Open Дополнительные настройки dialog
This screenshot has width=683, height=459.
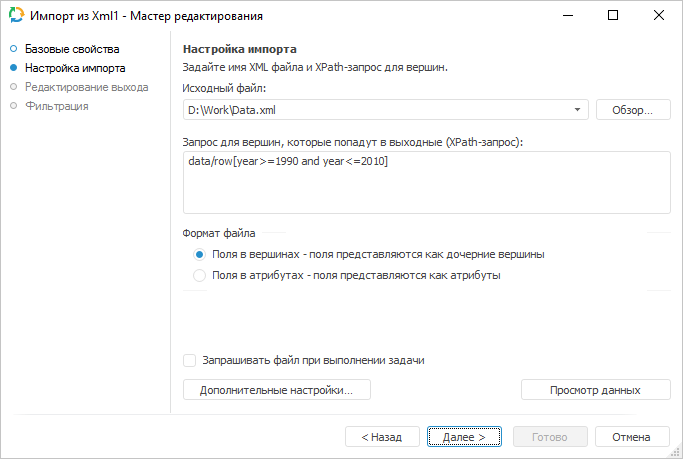pos(276,390)
